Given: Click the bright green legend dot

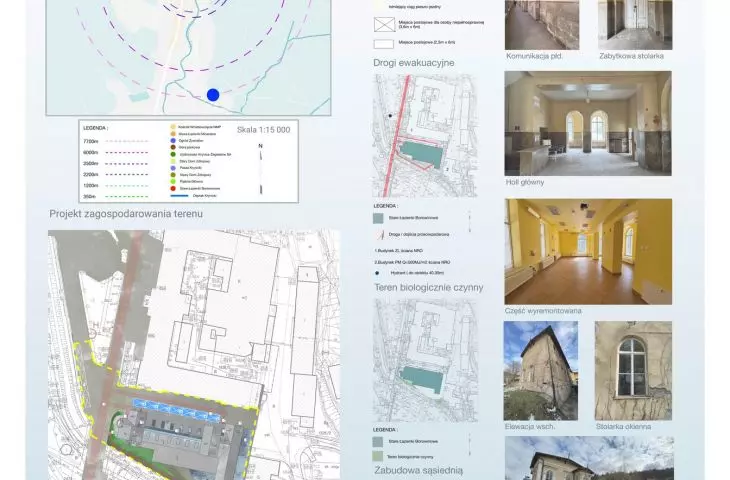Looking at the screenshot, I should [173, 182].
